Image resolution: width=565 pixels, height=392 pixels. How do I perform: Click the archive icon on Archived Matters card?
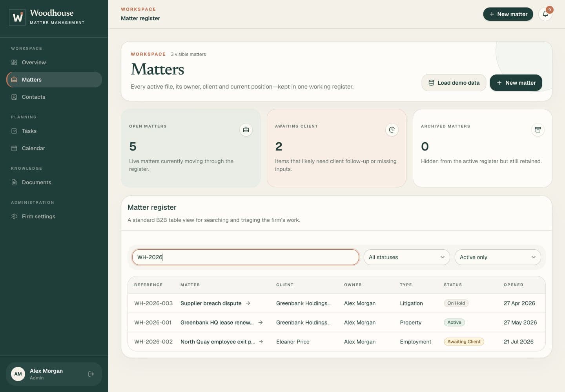538,130
